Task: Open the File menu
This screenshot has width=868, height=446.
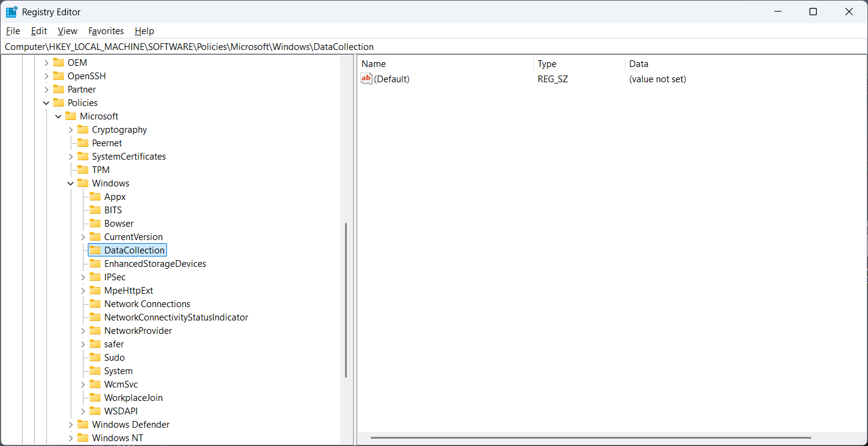Action: pos(13,31)
